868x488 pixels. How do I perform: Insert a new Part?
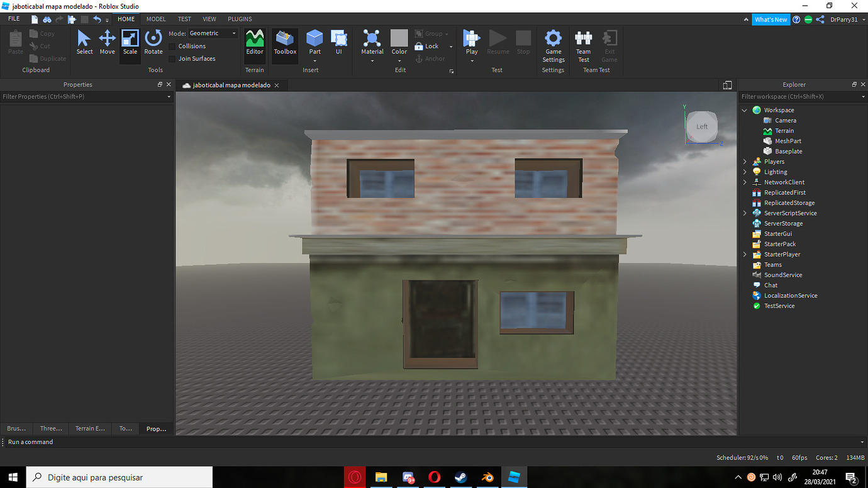(314, 43)
